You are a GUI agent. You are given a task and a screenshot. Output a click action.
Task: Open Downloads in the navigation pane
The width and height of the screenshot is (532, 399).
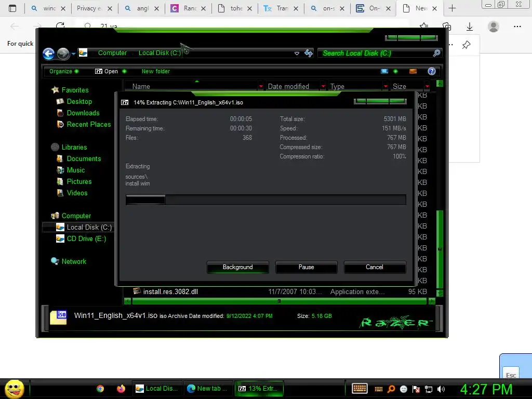pos(78,113)
